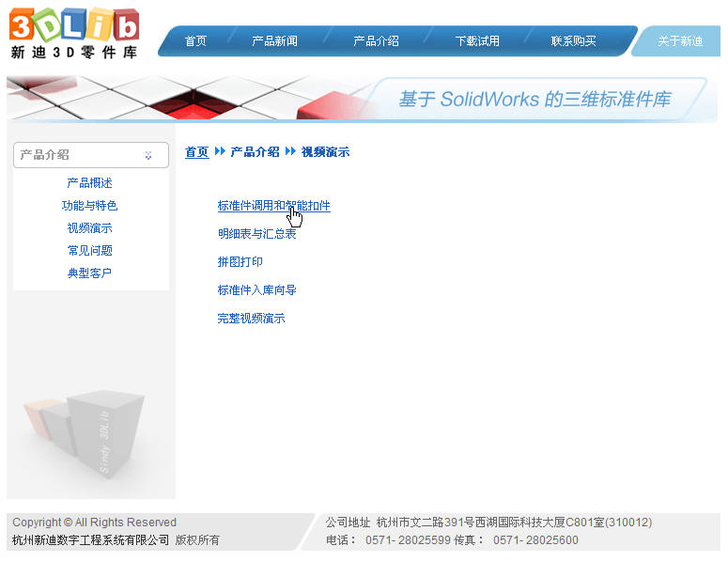The height and width of the screenshot is (562, 728).
Task: Click 视频演示 in the breadcrumb
Action: click(325, 152)
